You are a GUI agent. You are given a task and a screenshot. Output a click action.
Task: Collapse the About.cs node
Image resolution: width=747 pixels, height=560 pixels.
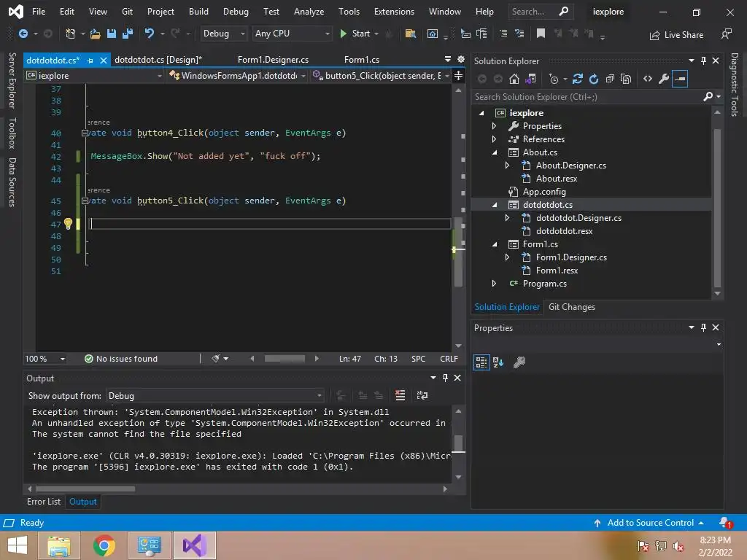[x=495, y=152]
